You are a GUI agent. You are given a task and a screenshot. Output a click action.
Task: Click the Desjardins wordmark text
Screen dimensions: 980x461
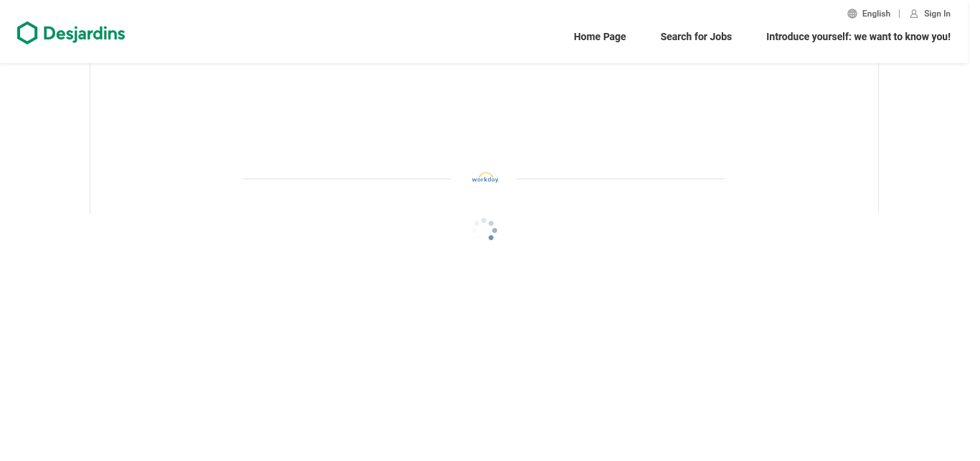[x=84, y=34]
